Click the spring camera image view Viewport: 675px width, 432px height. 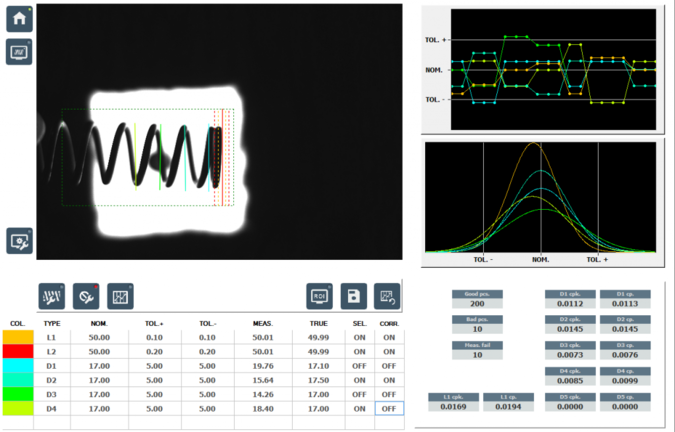tap(219, 132)
